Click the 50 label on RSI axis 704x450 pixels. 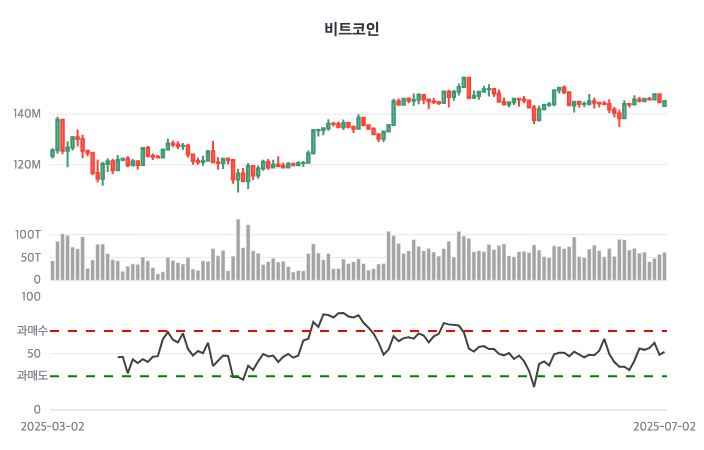34,353
